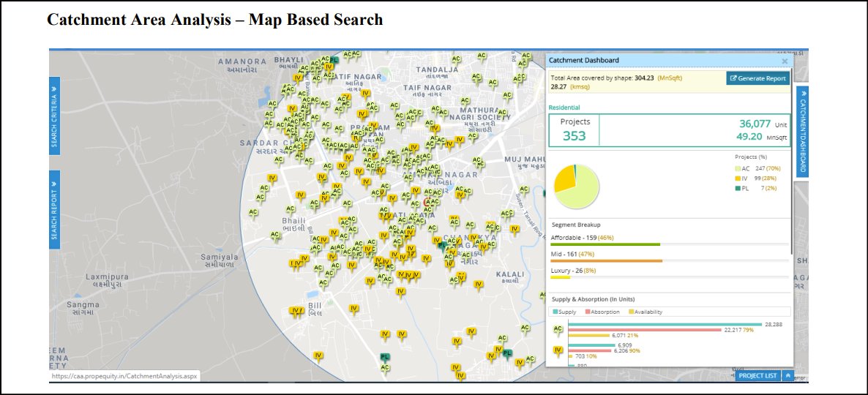868x395 pixels.
Task: Toggle the Supply series in chart legend
Action: pos(565,312)
